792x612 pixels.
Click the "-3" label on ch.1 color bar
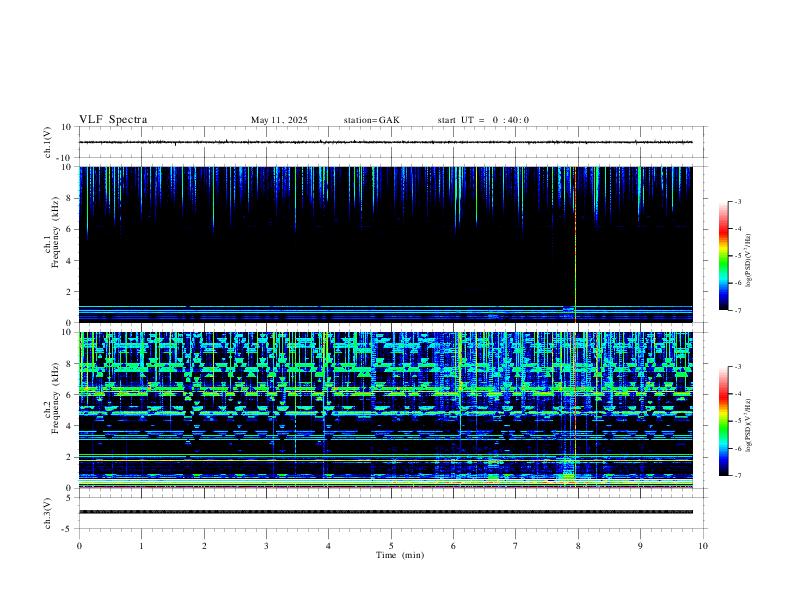737,201
